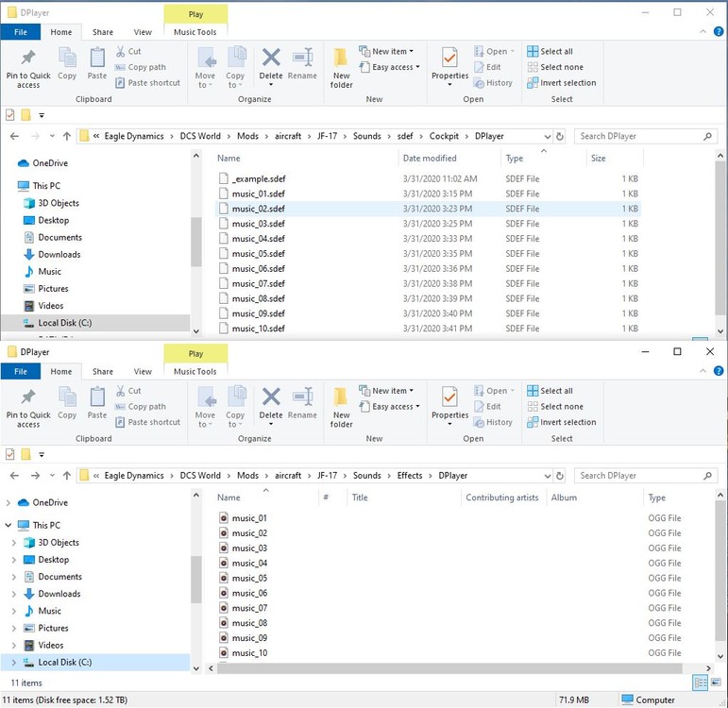Open the View tab in bottom window
The image size is (728, 708).
143,371
